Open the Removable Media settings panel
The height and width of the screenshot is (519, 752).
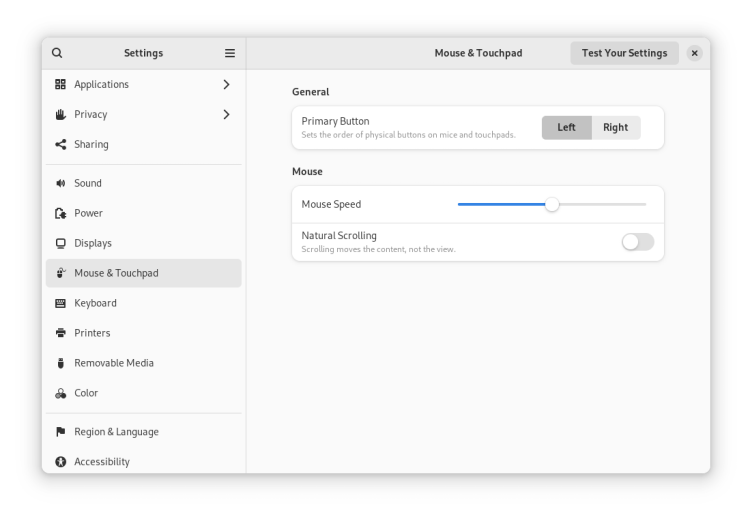[113, 363]
